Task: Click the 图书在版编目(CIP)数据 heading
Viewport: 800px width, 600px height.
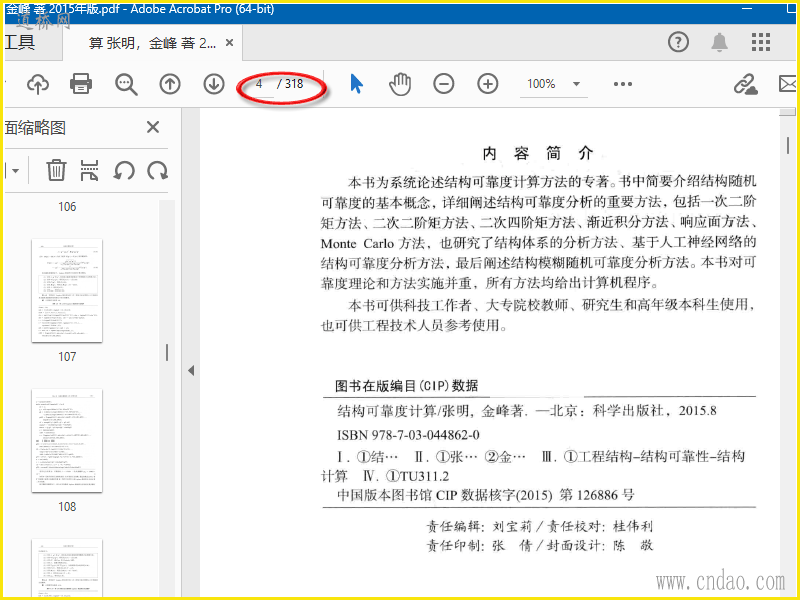Action: click(407, 386)
